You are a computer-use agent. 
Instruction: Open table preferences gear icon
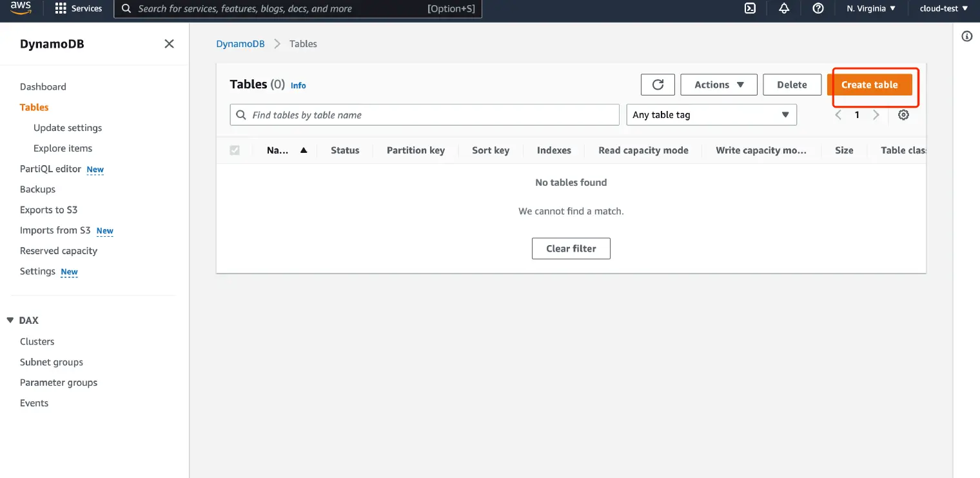903,115
